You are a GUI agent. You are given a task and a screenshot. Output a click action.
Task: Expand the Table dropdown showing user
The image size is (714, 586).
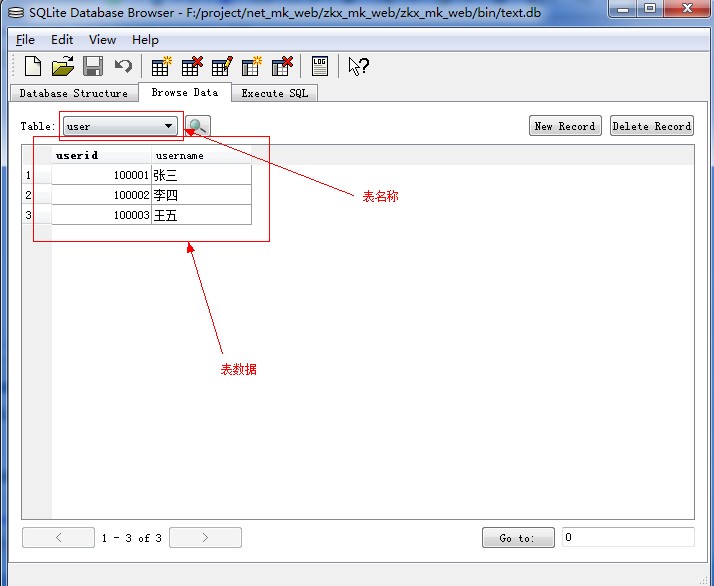click(120, 126)
